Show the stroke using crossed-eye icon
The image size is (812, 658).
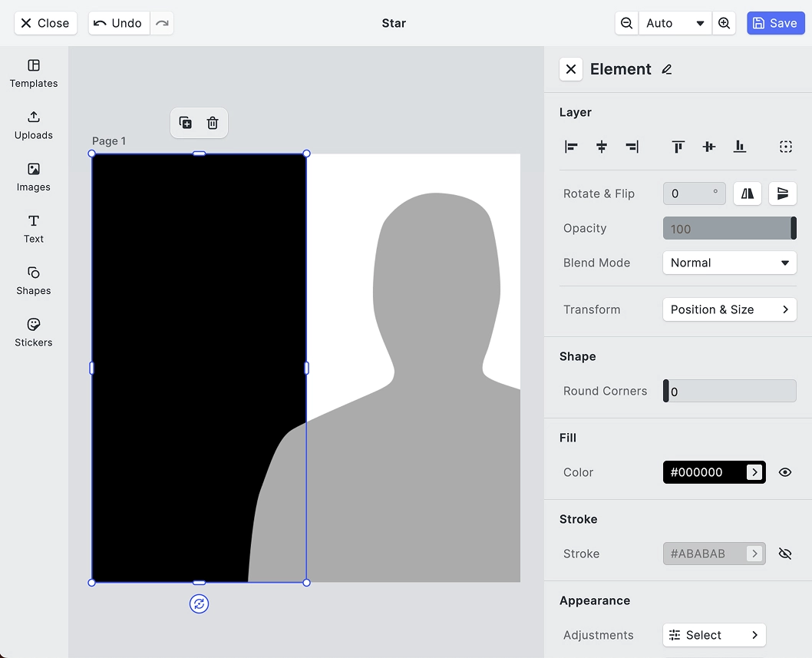pos(784,554)
